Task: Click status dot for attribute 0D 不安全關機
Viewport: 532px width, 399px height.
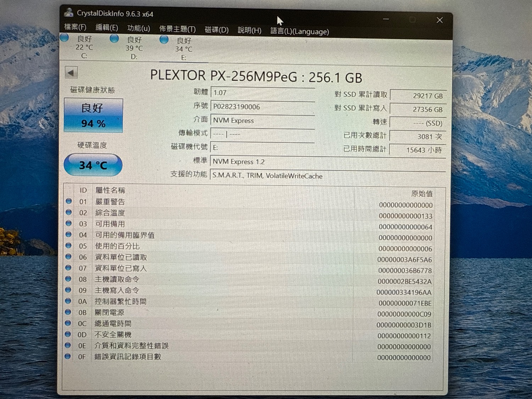Action: [68, 334]
